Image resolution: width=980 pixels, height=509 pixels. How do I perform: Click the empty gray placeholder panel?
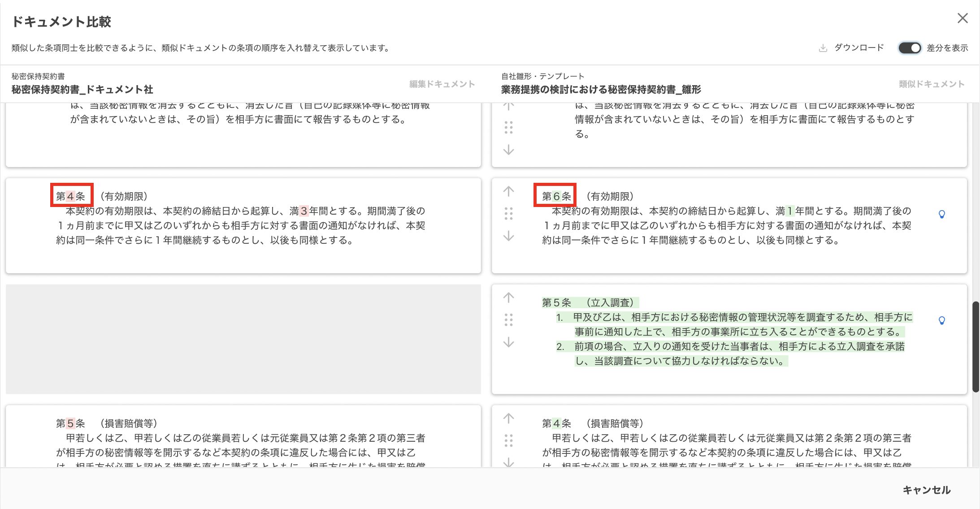tap(243, 339)
